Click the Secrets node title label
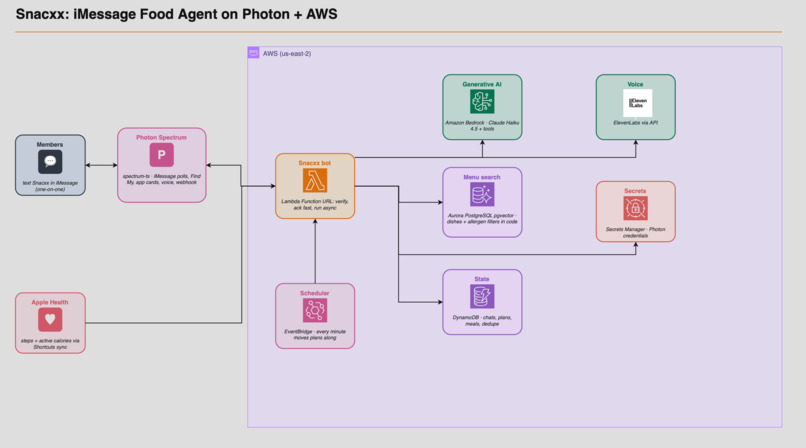806x448 pixels. tap(635, 191)
